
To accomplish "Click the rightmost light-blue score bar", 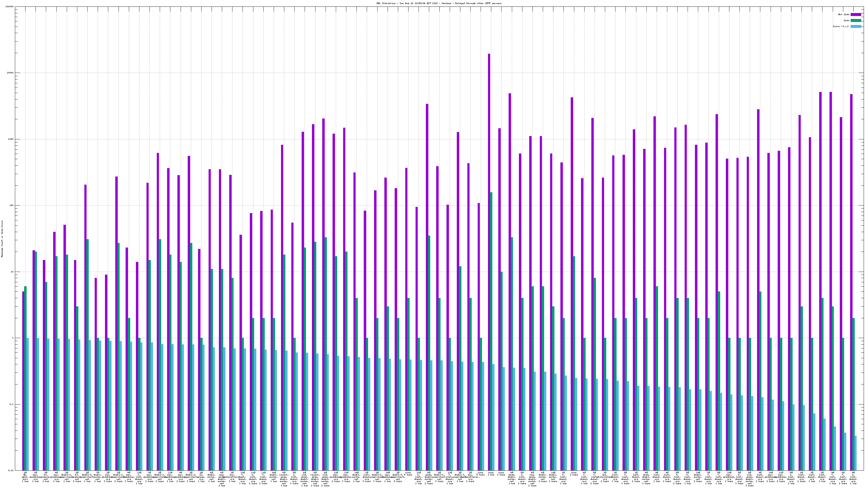I will tap(856, 453).
